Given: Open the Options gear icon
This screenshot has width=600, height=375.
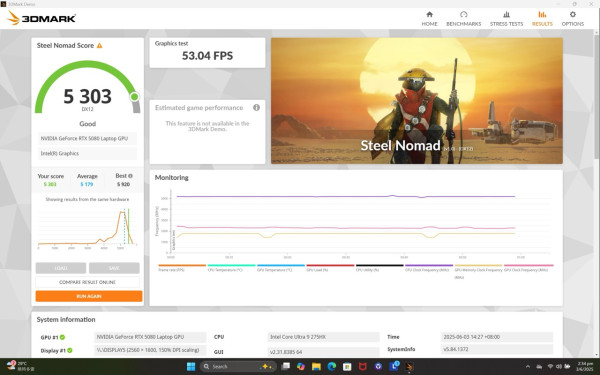Looking at the screenshot, I should tap(572, 15).
